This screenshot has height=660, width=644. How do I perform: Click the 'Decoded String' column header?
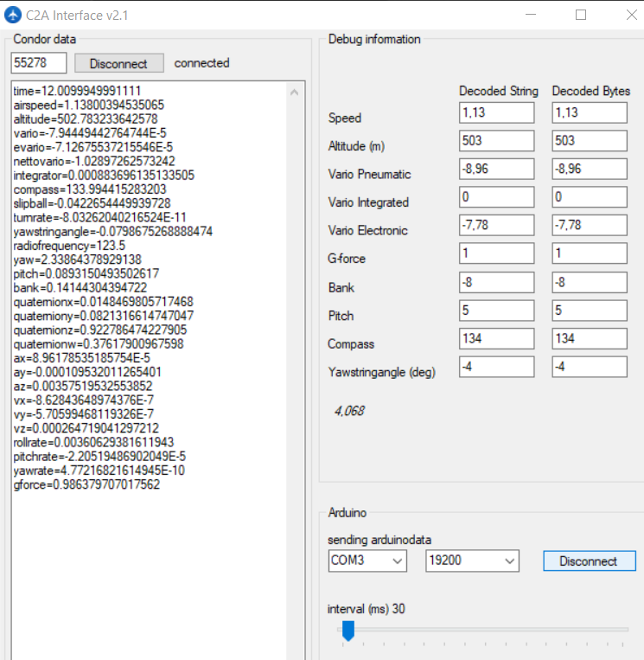[499, 91]
